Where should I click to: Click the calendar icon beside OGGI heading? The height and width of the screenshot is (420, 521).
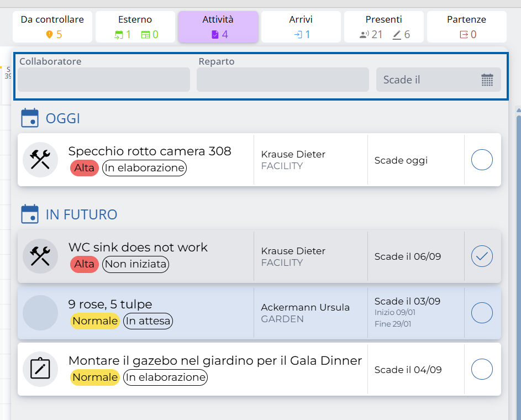pos(29,118)
